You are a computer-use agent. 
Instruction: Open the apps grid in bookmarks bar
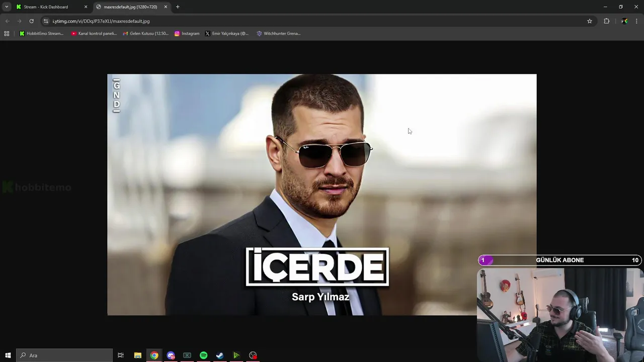coord(7,34)
